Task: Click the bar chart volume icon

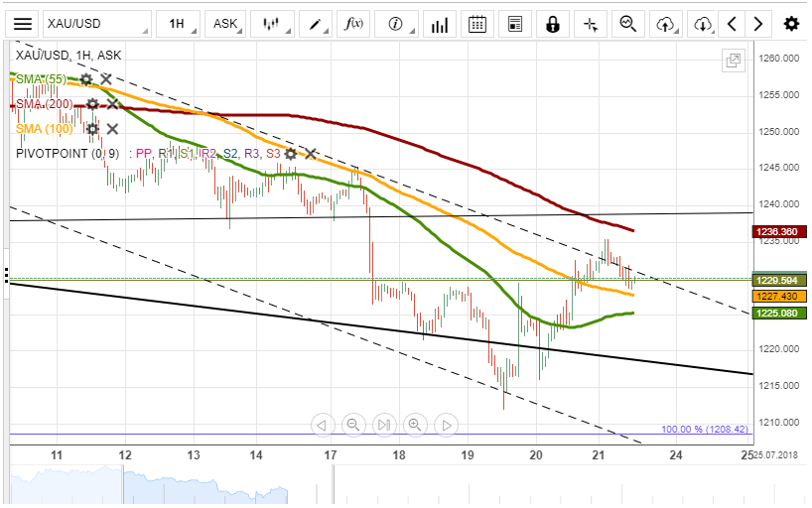Action: click(439, 24)
